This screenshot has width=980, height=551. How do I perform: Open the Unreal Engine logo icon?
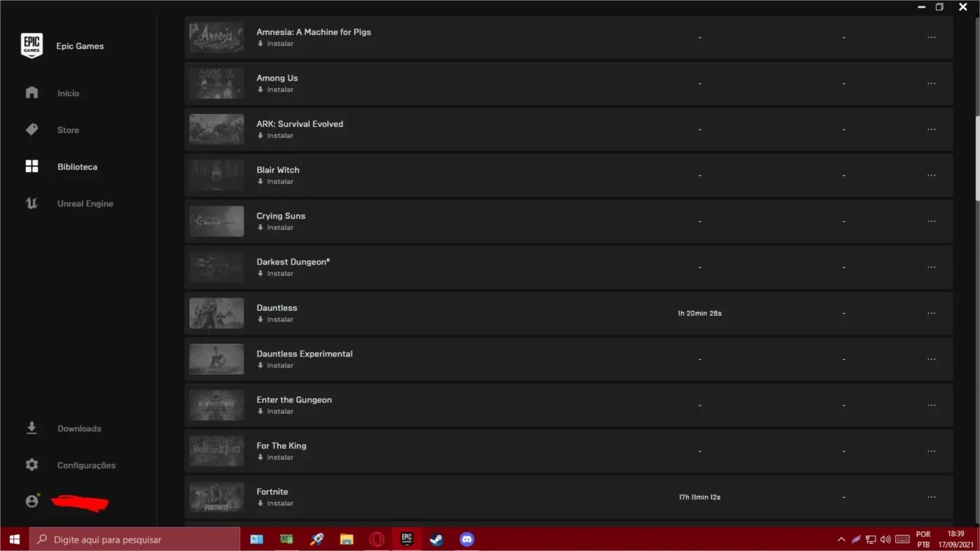[31, 203]
